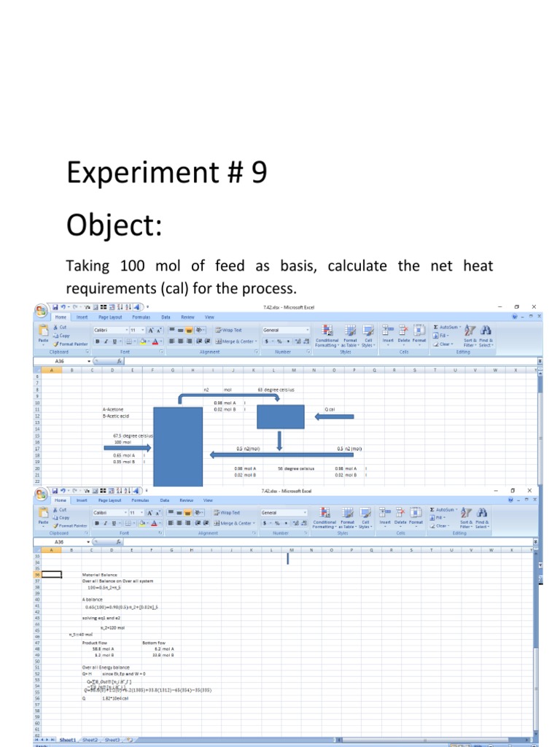
Task: Click Cut in the upper Excel window
Action: pyautogui.click(x=60, y=328)
